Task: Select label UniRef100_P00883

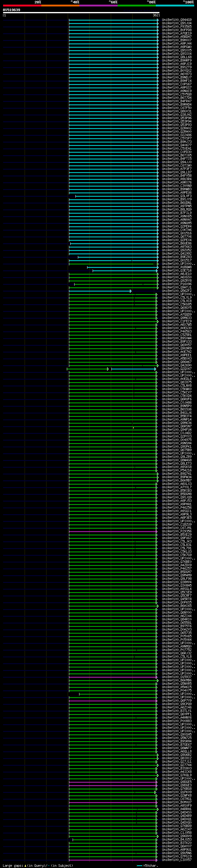Action: tap(177, 721)
